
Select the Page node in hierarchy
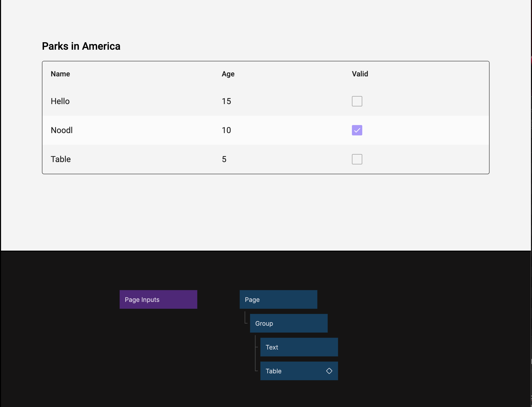tap(278, 300)
